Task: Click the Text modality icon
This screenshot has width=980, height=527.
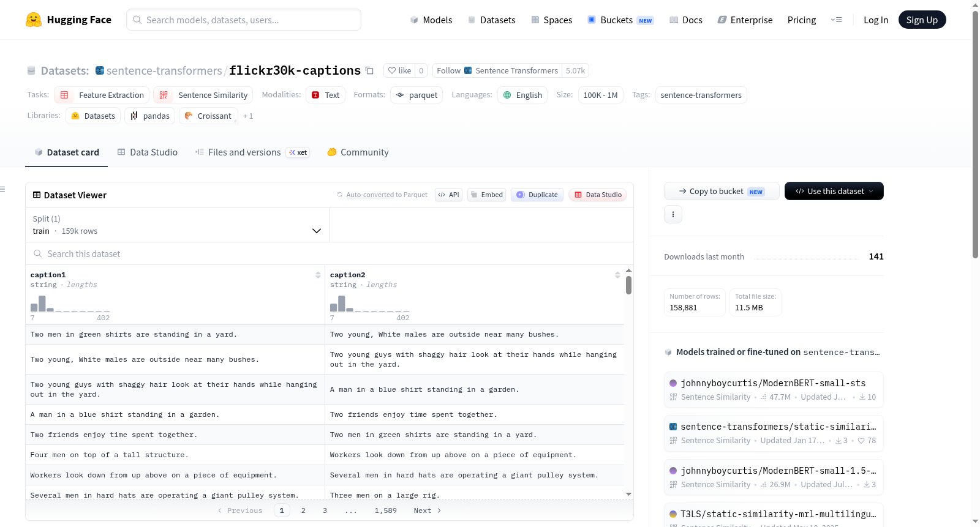Action: tap(315, 95)
